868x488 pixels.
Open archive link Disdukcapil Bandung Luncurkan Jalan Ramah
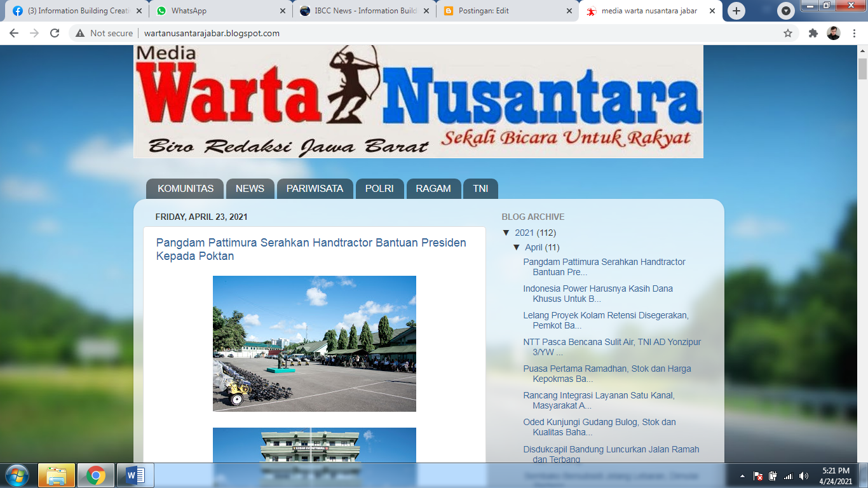click(611, 454)
